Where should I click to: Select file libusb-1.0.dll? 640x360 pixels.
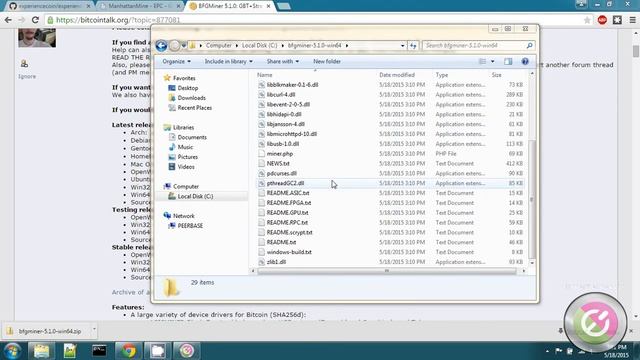tap(283, 144)
